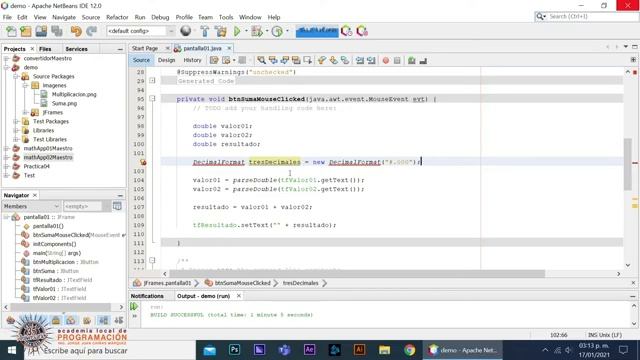Image resolution: width=640 pixels, height=360 pixels.
Task: Click the Profile Project clock icon
Action: tap(277, 31)
